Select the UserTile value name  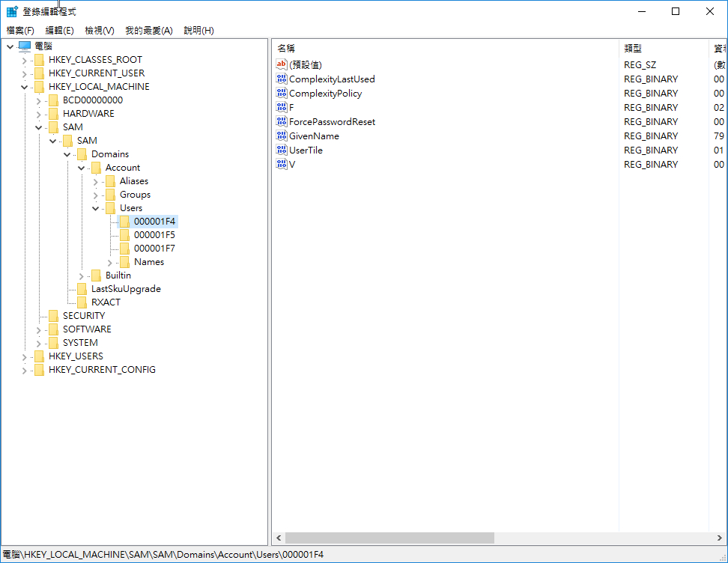coord(306,150)
